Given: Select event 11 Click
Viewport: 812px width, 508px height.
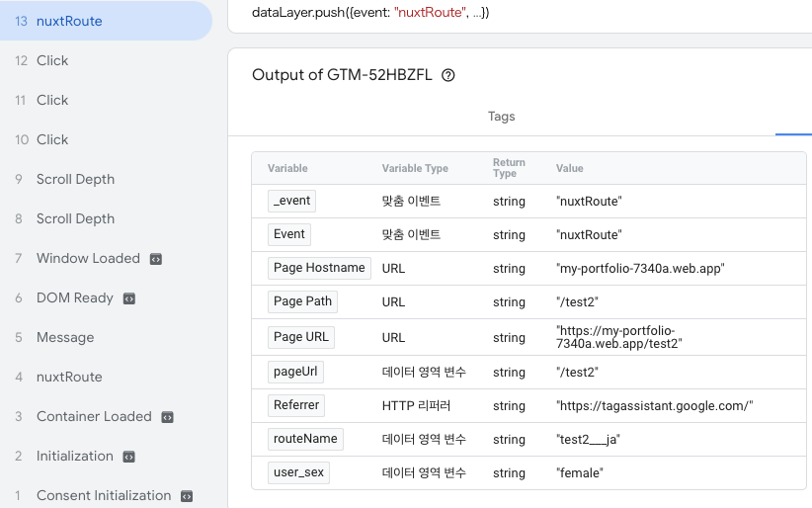Looking at the screenshot, I should tap(106, 100).
